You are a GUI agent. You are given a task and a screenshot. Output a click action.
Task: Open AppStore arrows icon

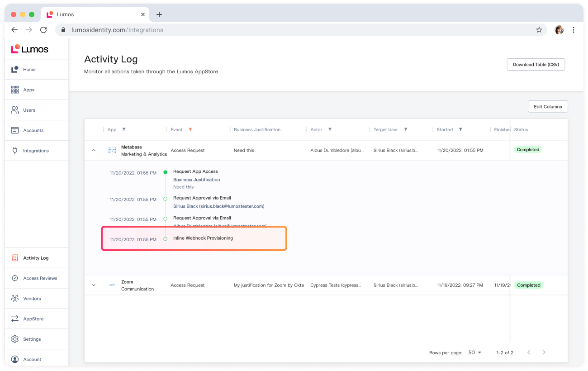click(x=15, y=319)
